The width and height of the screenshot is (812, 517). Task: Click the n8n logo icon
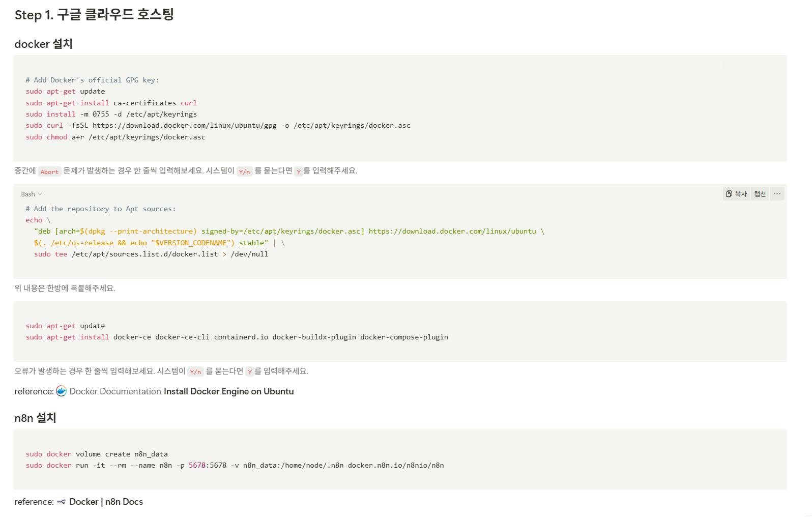coord(61,502)
